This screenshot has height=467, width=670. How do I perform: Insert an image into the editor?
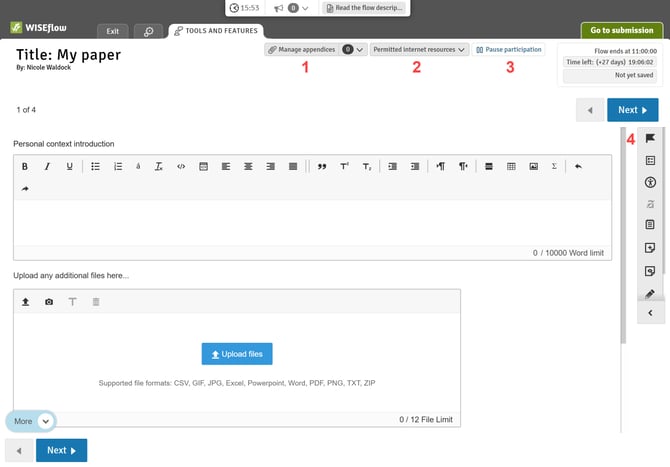pyautogui.click(x=533, y=167)
